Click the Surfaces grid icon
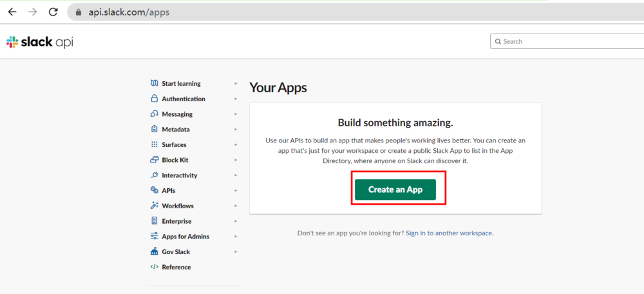Viewport: 644px width, 294px height. (155, 144)
